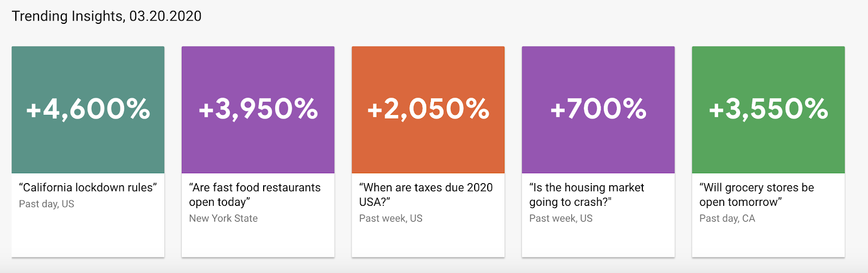Click the "New York State" region label

pyautogui.click(x=224, y=218)
